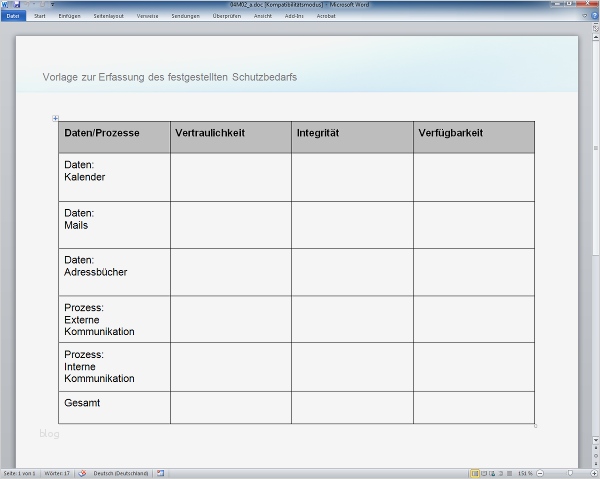Click the zoom in plus button
Viewport: 600px width, 479px height.
click(594, 474)
